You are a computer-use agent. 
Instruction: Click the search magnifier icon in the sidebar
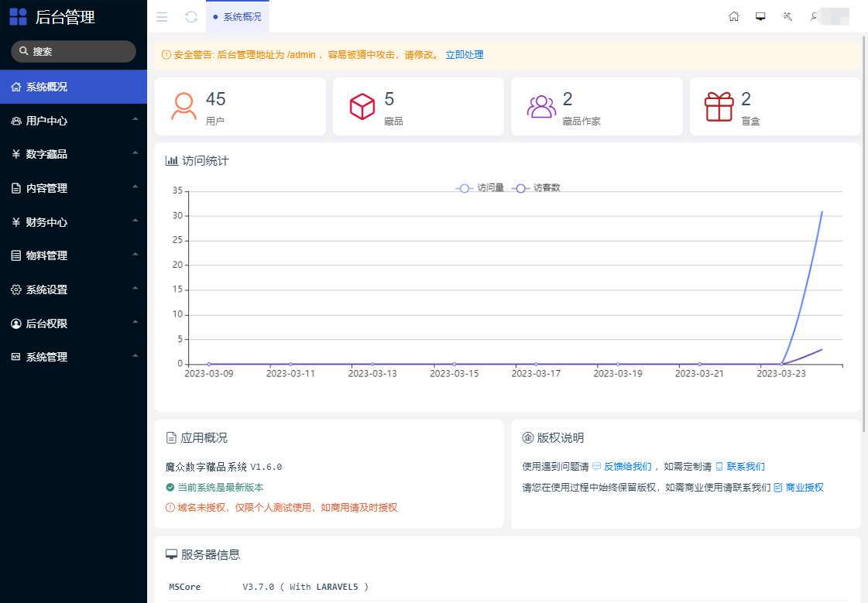[x=24, y=51]
